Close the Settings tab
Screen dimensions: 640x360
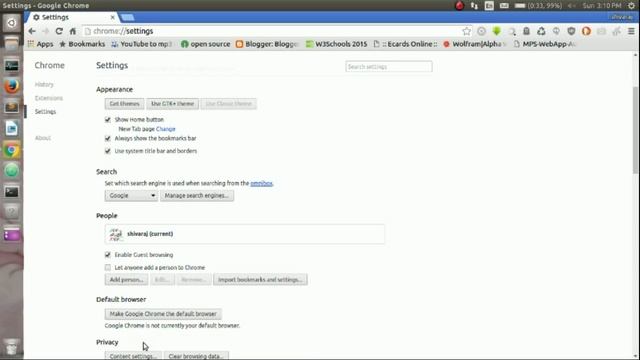(x=112, y=18)
